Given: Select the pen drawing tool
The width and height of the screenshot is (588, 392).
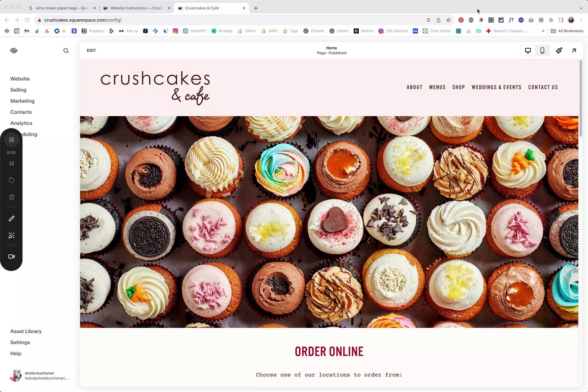Looking at the screenshot, I should pos(11,218).
